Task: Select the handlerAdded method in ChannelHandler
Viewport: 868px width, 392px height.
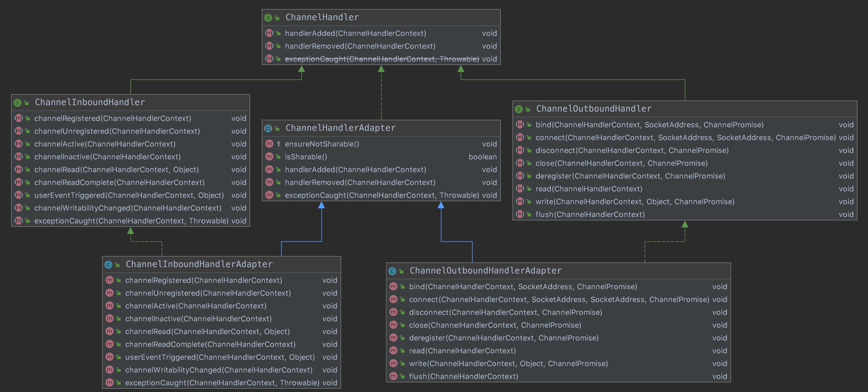Action: point(355,33)
